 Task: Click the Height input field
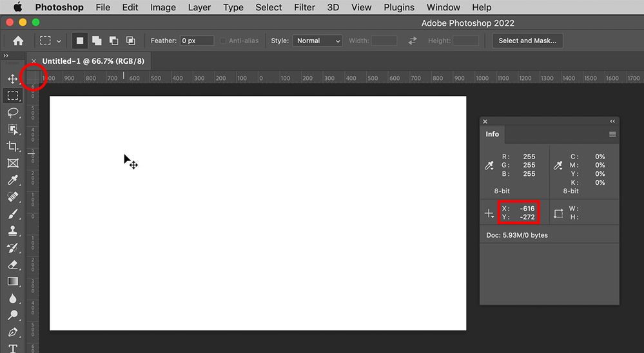(465, 41)
